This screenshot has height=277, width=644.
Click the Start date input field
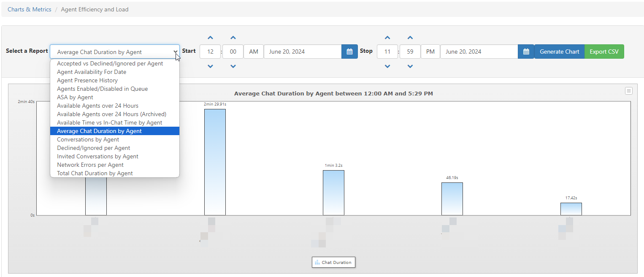point(302,52)
